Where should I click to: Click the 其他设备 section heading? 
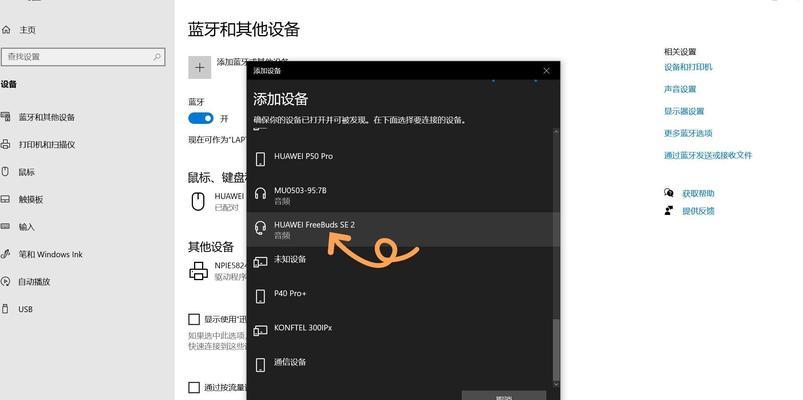(x=210, y=247)
